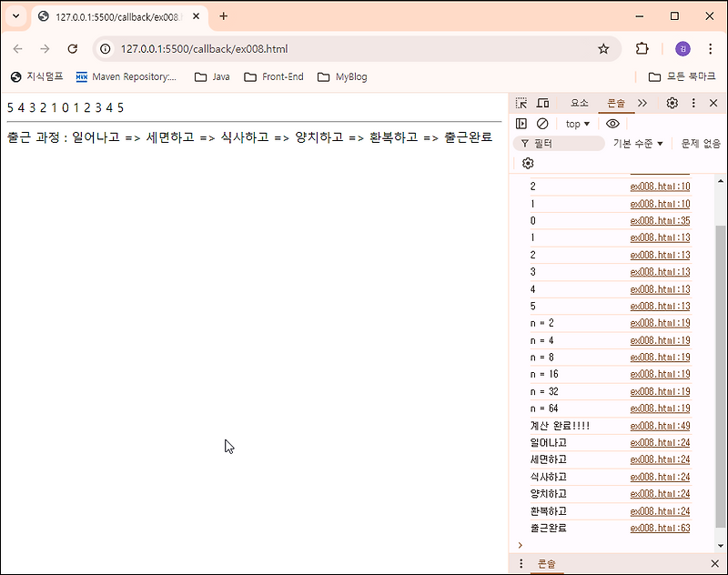Bookmark this page via the star icon

pyautogui.click(x=603, y=49)
